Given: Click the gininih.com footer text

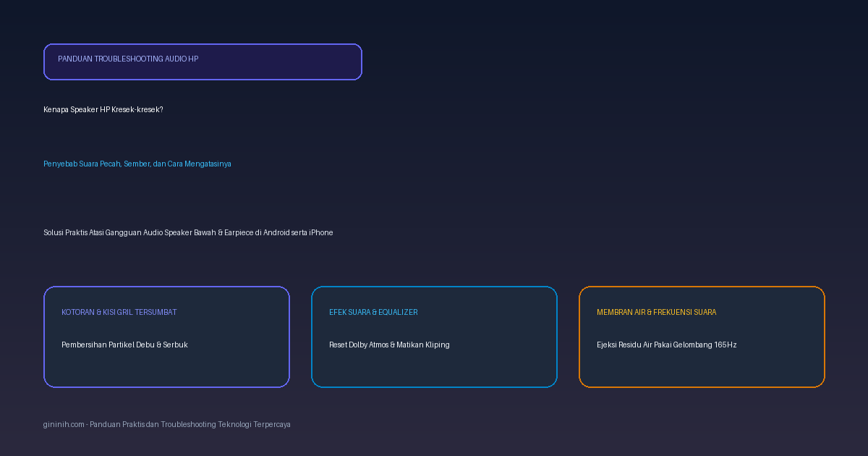Looking at the screenshot, I should (167, 424).
